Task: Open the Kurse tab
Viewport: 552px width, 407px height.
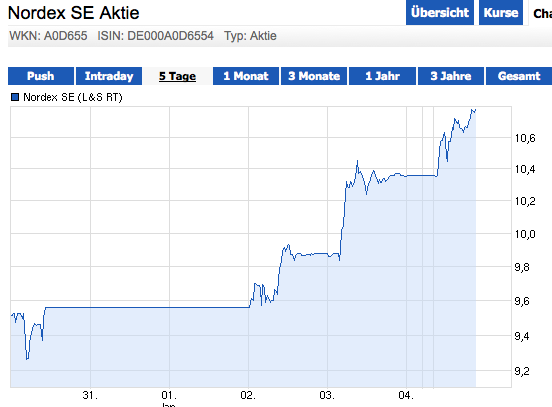Action: (501, 13)
